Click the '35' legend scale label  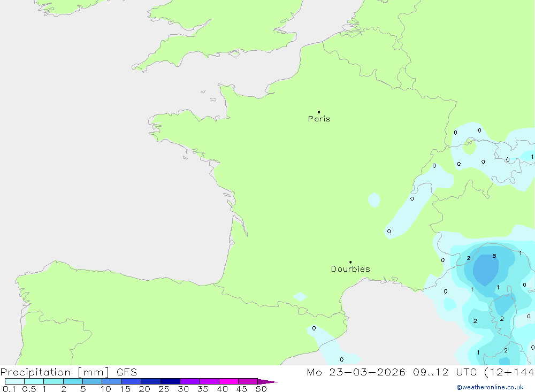(203, 389)
